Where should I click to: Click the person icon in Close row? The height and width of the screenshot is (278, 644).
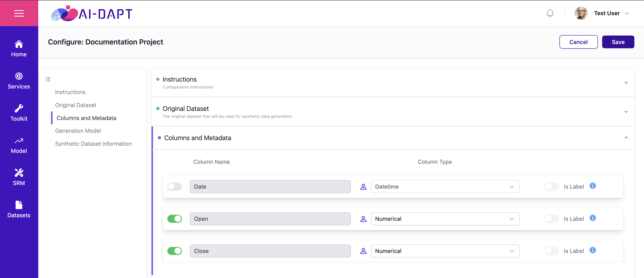(363, 251)
